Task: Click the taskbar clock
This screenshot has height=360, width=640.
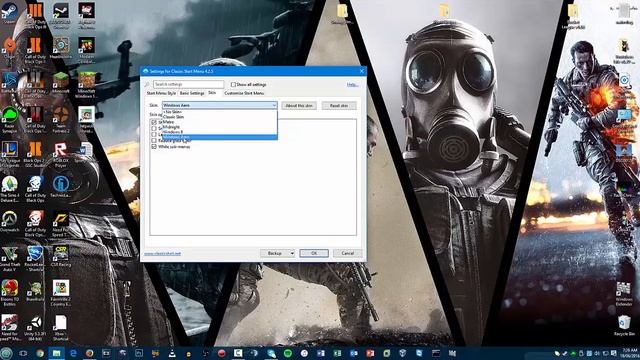Action: point(630,353)
